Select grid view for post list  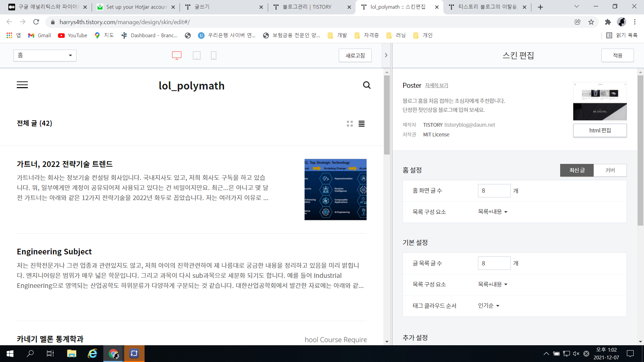350,124
